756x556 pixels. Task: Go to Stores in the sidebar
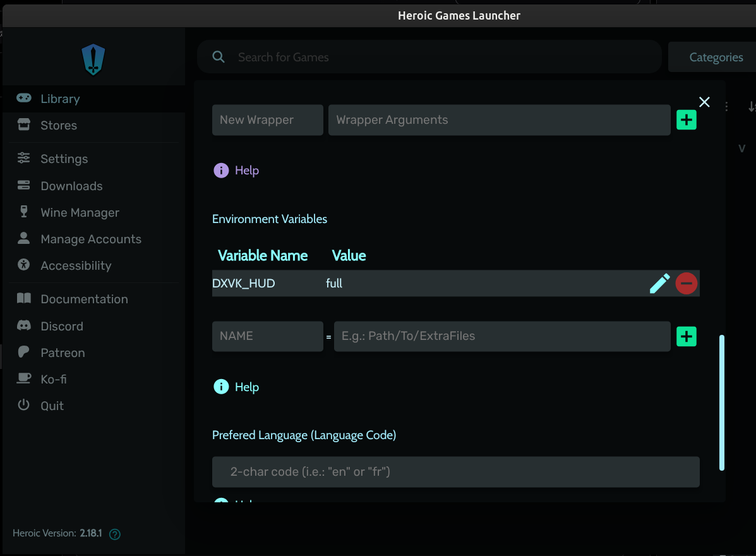coord(94,125)
